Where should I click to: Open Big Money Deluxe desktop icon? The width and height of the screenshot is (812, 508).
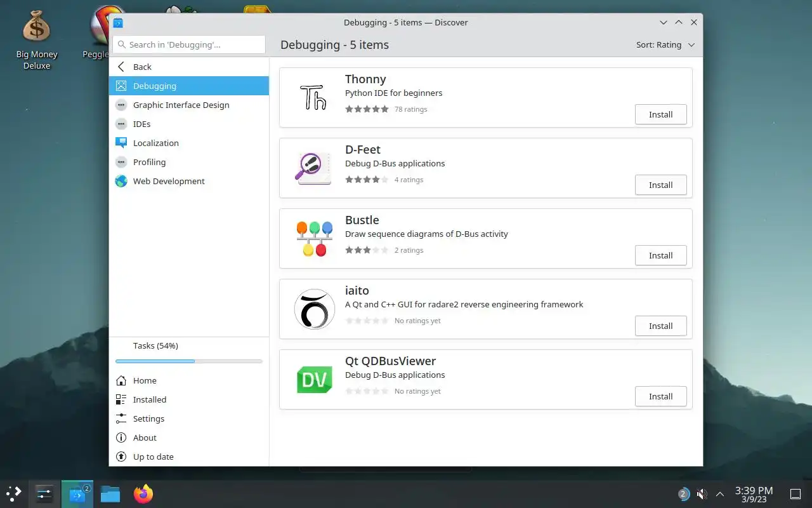[37, 39]
